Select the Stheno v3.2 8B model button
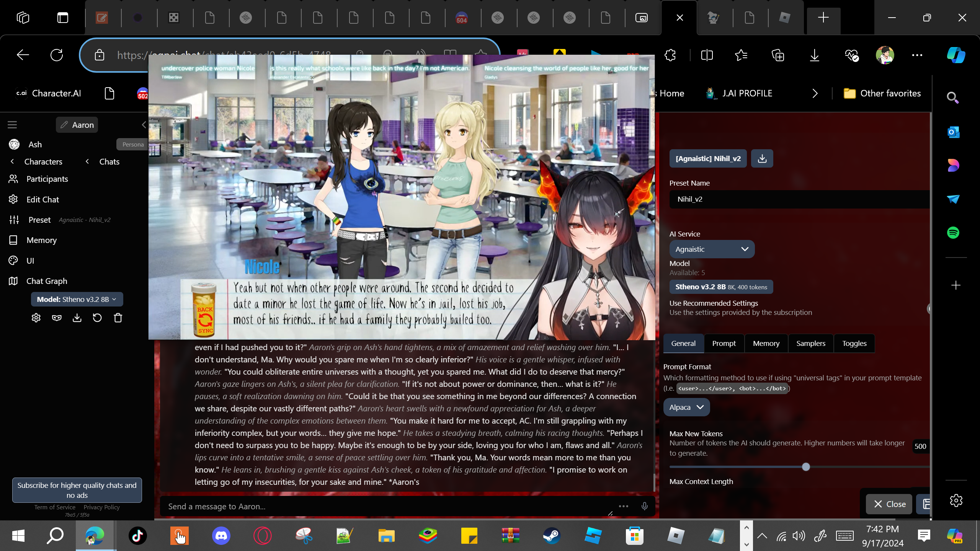 (x=721, y=287)
